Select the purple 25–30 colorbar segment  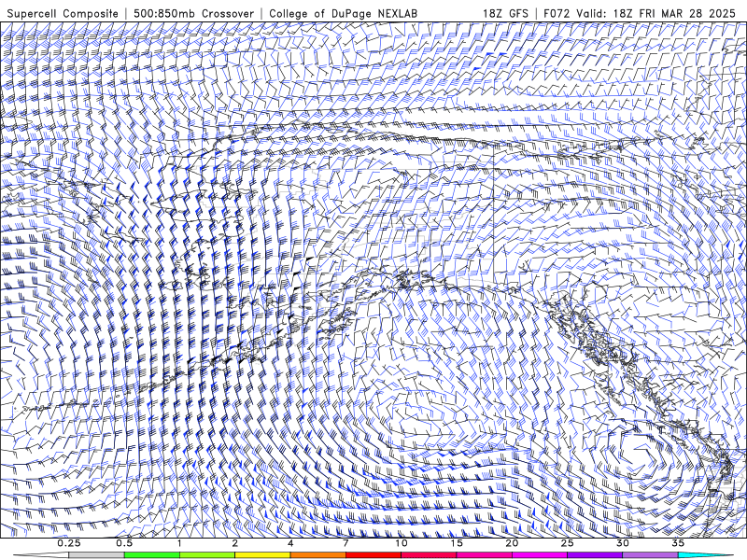[595, 555]
